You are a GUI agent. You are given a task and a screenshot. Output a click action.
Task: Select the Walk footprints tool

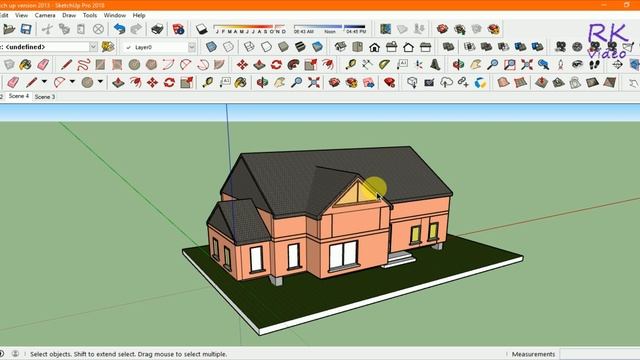click(594, 64)
